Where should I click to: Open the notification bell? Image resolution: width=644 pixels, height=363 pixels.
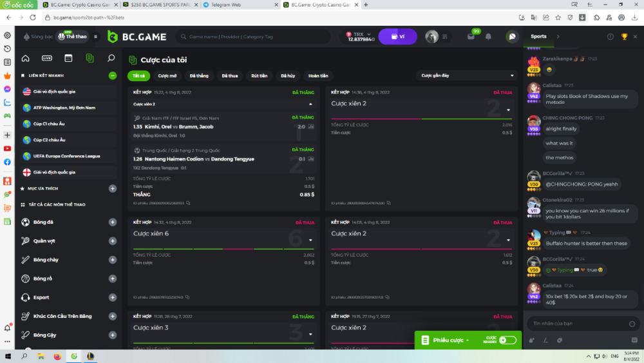point(488,37)
